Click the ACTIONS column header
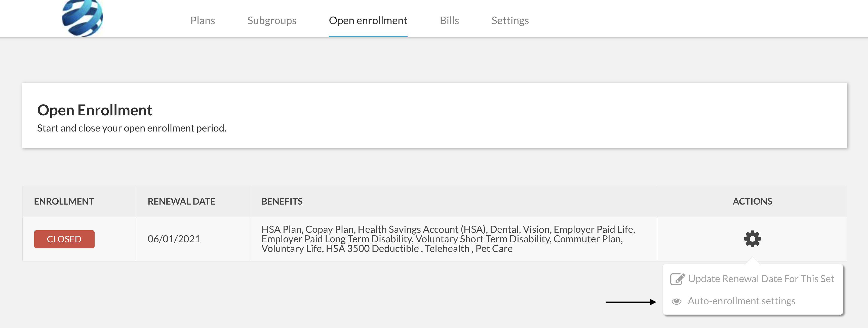This screenshot has height=328, width=868. [x=752, y=202]
